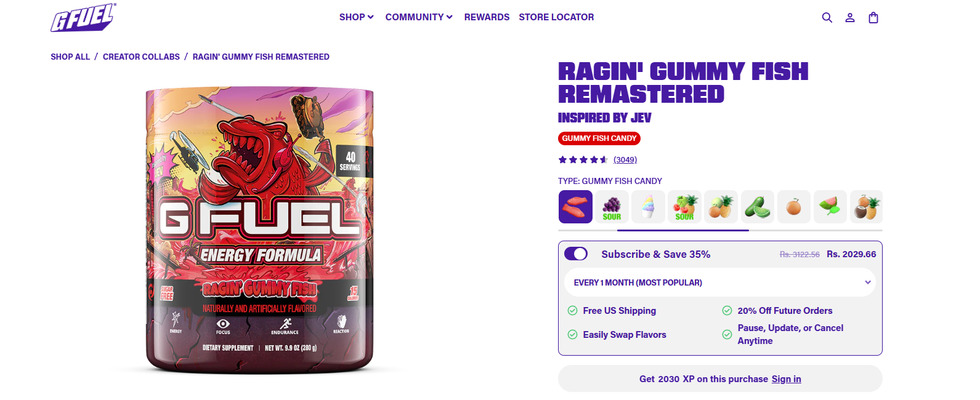Go to the REWARDS page
The height and width of the screenshot is (400, 980).
487,17
